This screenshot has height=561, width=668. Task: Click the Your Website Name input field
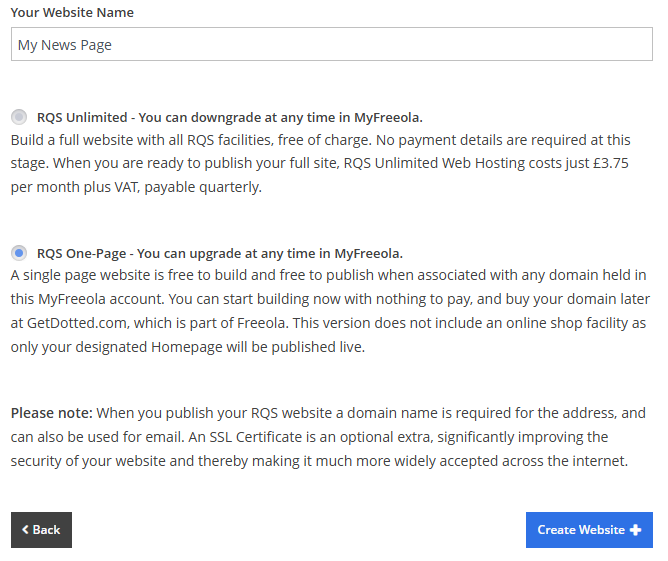tap(331, 44)
